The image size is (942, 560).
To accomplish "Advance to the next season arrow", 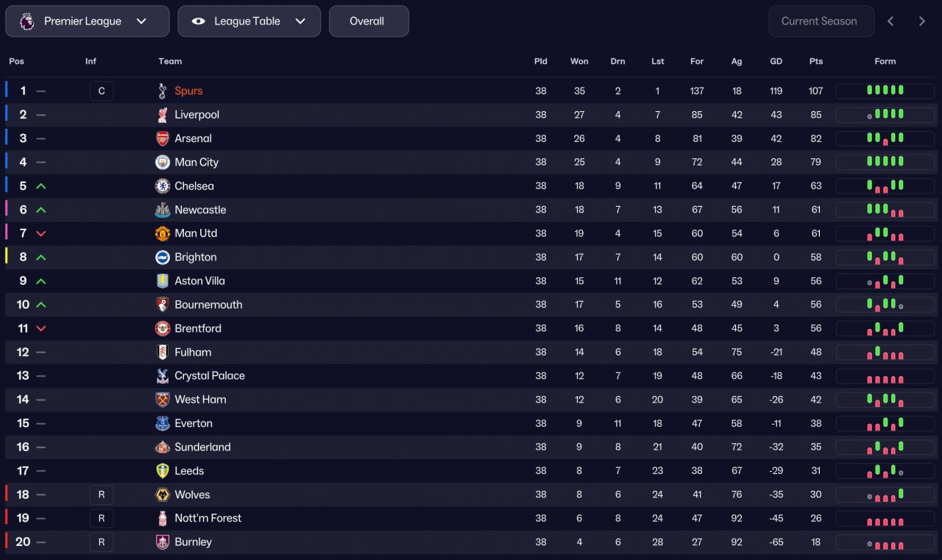I will tap(921, 21).
